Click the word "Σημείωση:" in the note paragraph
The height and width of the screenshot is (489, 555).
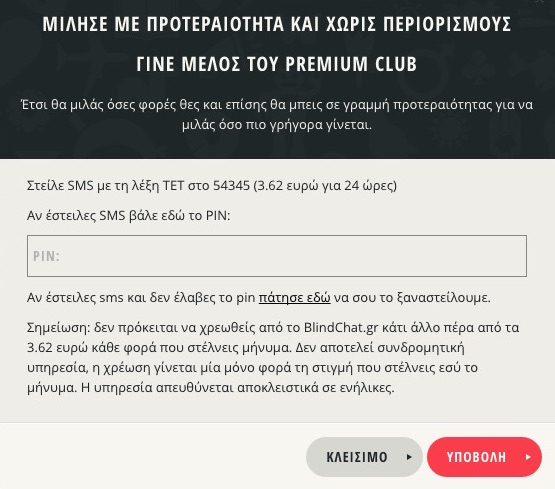(59, 328)
